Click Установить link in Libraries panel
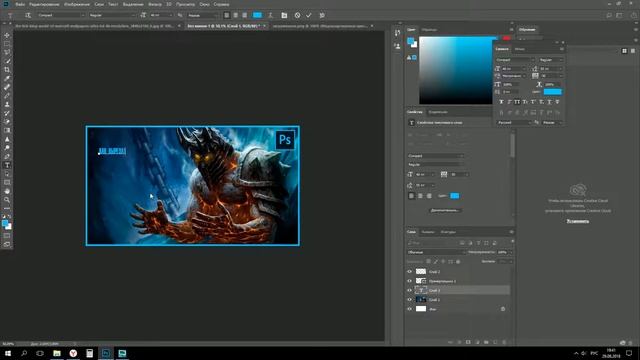Image resolution: width=640 pixels, height=360 pixels. [578, 221]
